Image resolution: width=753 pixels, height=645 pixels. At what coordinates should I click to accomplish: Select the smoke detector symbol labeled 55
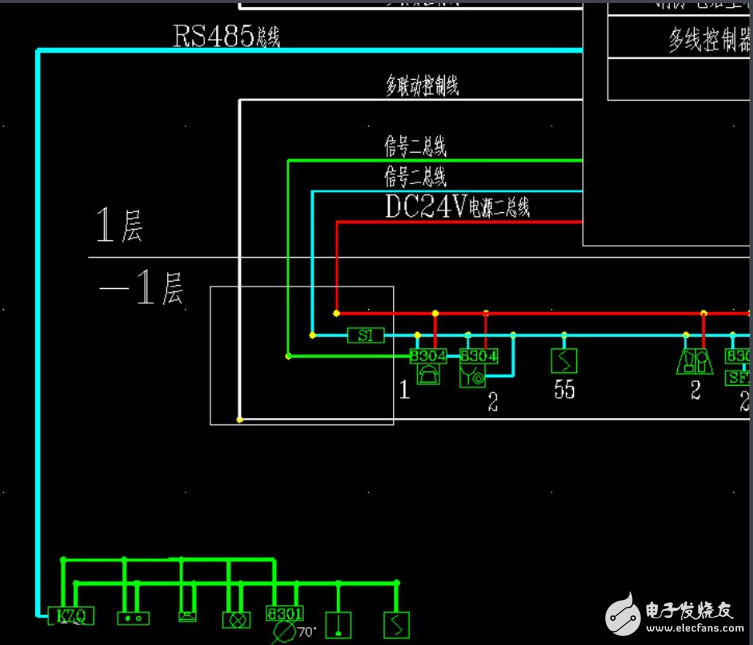pyautogui.click(x=564, y=359)
